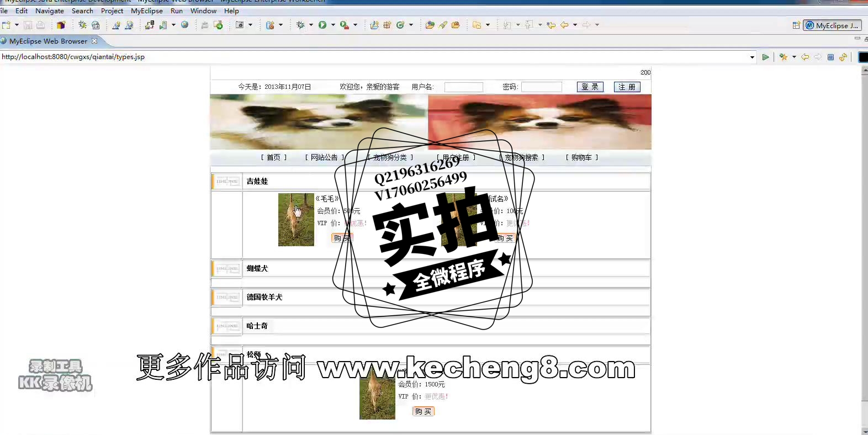Viewport: 868px width, 435px height.
Task: Click the Debug bug toolbar icon
Action: point(300,25)
